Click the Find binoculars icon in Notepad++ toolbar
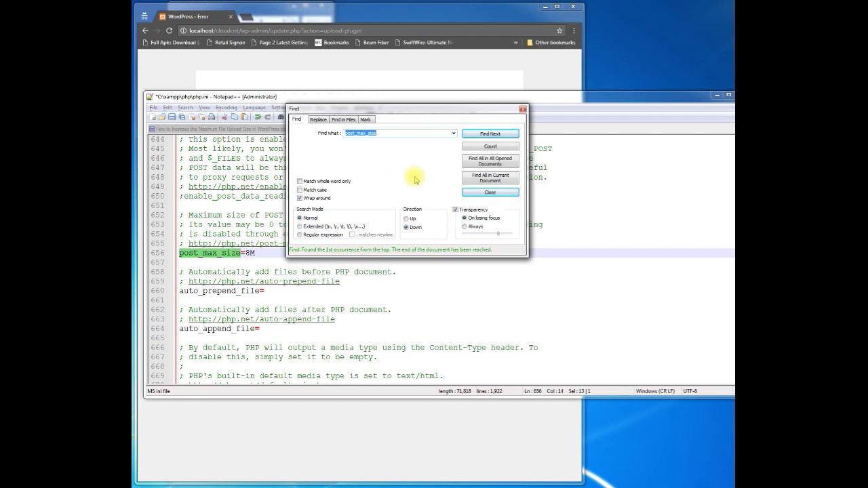This screenshot has width=868, height=488. click(x=281, y=117)
